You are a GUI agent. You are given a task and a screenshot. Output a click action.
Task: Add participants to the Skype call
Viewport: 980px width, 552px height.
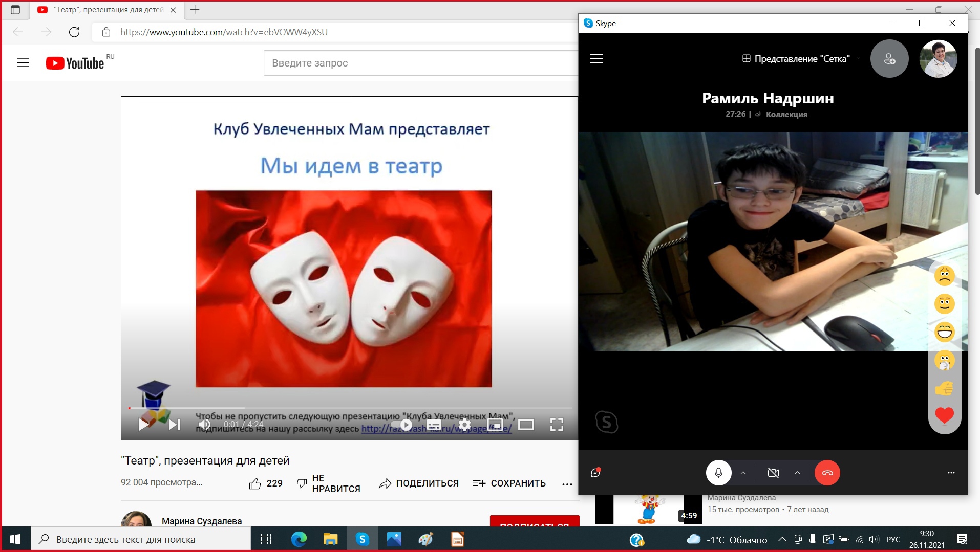tap(889, 59)
